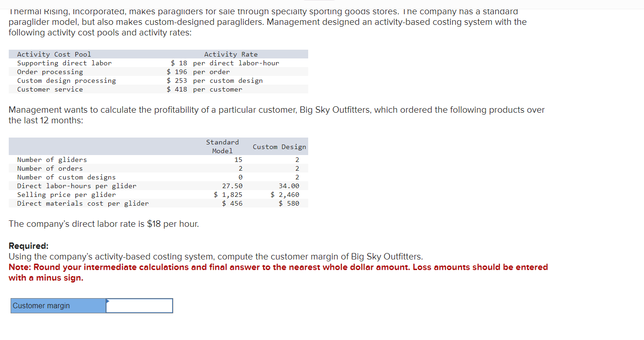Click the Big Sky Outfitters profitability paragraph
Viewport: 644px width, 340px height.
(x=276, y=115)
